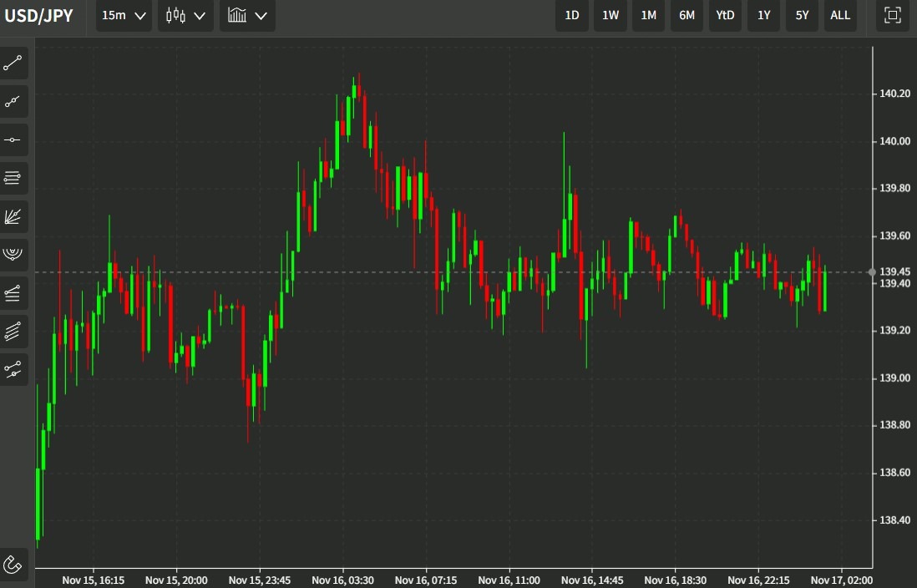This screenshot has height=588, width=917.
Task: Open fullscreen chart view
Action: (x=893, y=15)
